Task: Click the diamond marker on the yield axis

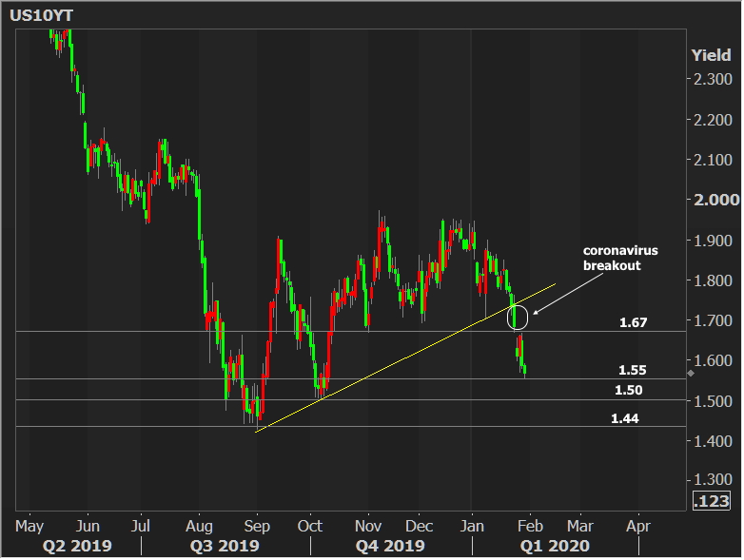Action: [x=691, y=373]
